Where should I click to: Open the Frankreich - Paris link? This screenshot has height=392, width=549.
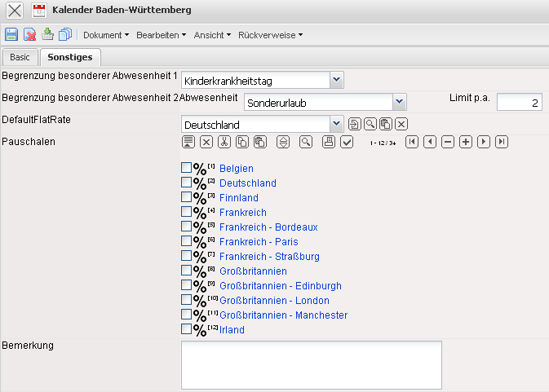click(259, 242)
